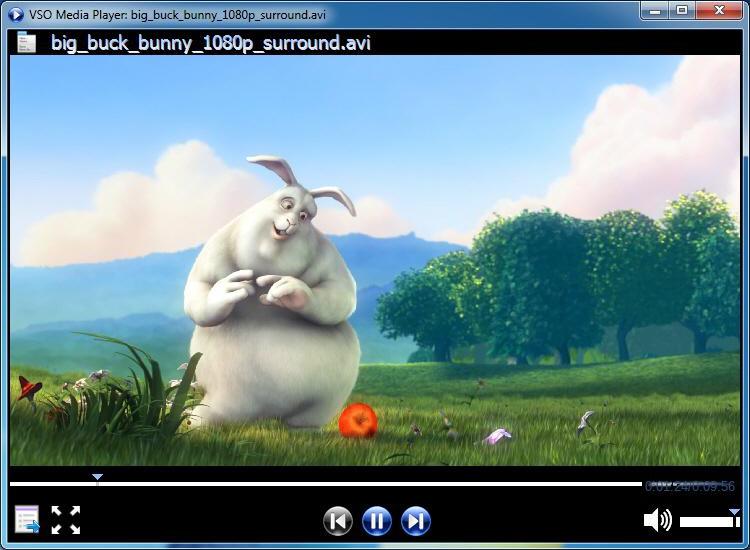Pause the video playback
750x550 pixels.
click(x=376, y=521)
